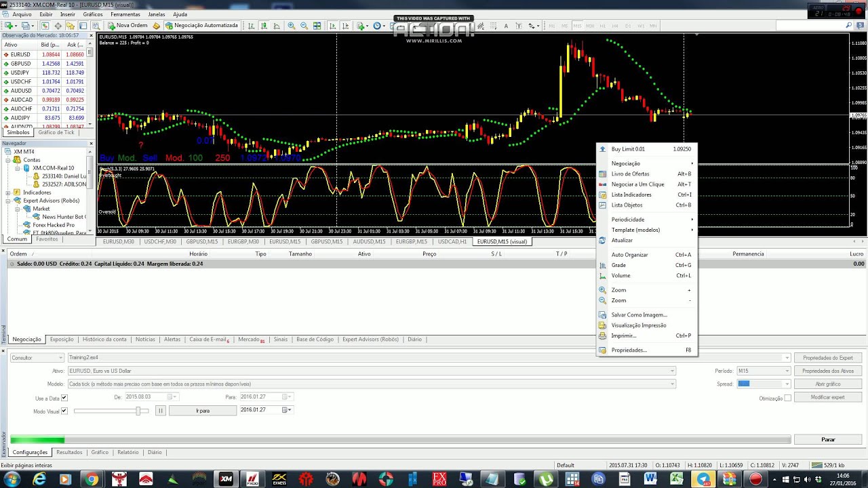Open the Ativo EURUSD symbol dropdown
This screenshot has width=868, height=488.
coord(371,371)
